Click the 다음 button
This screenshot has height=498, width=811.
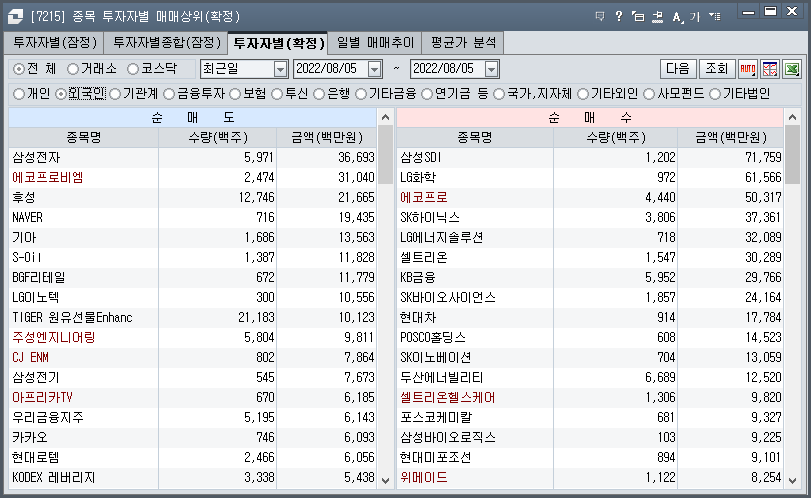pyautogui.click(x=678, y=69)
